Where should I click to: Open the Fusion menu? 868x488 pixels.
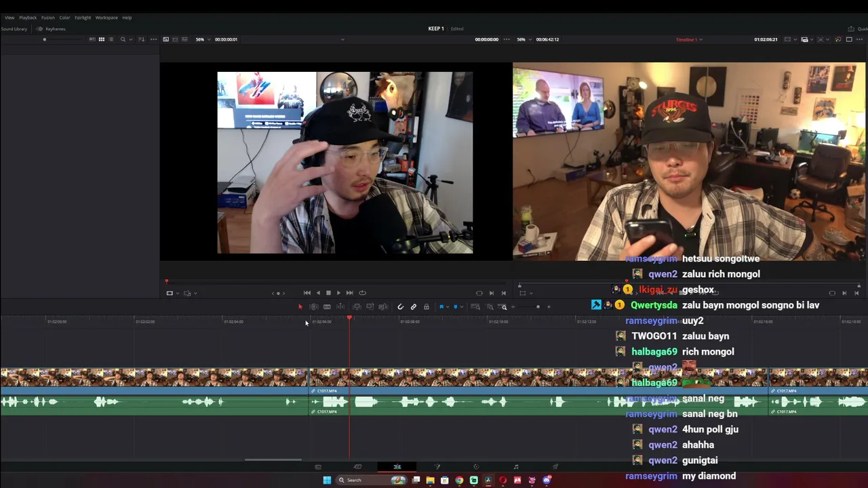coord(47,18)
